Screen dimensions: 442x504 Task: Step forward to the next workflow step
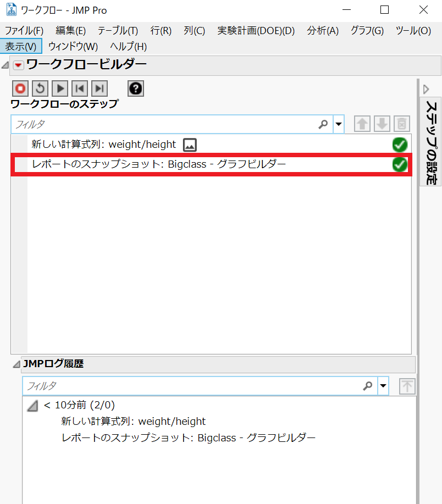coord(100,88)
